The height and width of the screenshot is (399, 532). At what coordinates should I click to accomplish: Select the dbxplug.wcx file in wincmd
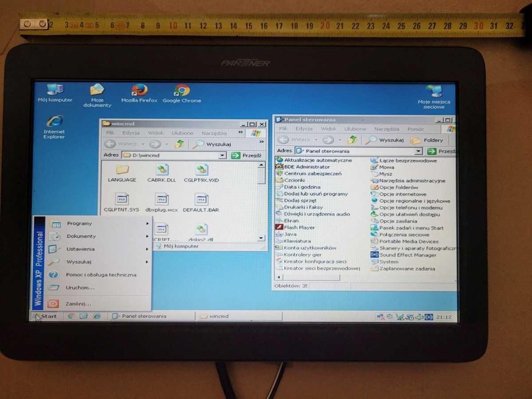161,203
